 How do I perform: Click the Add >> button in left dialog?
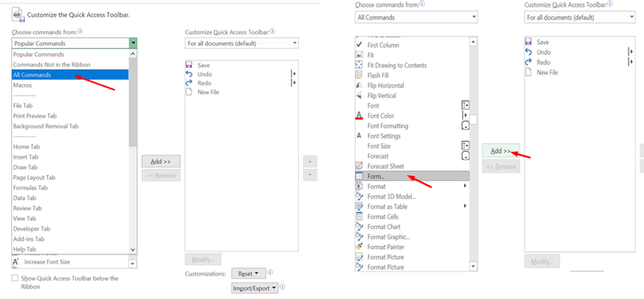(x=161, y=162)
